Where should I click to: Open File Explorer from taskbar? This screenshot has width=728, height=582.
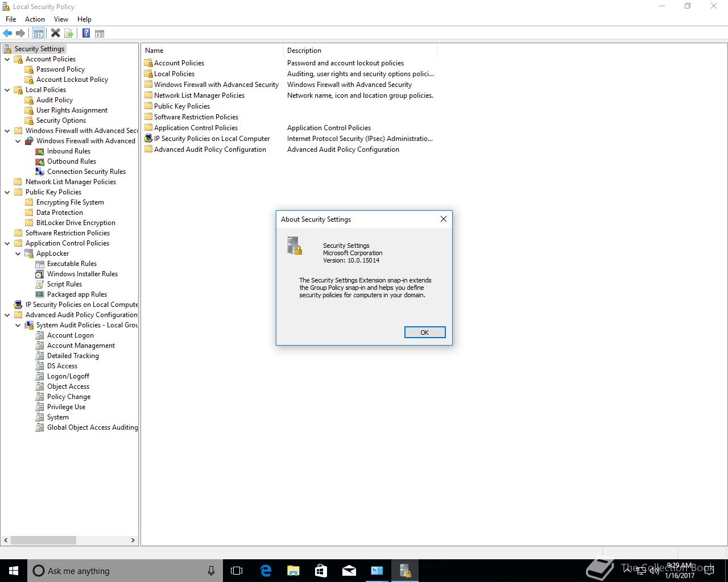point(293,571)
